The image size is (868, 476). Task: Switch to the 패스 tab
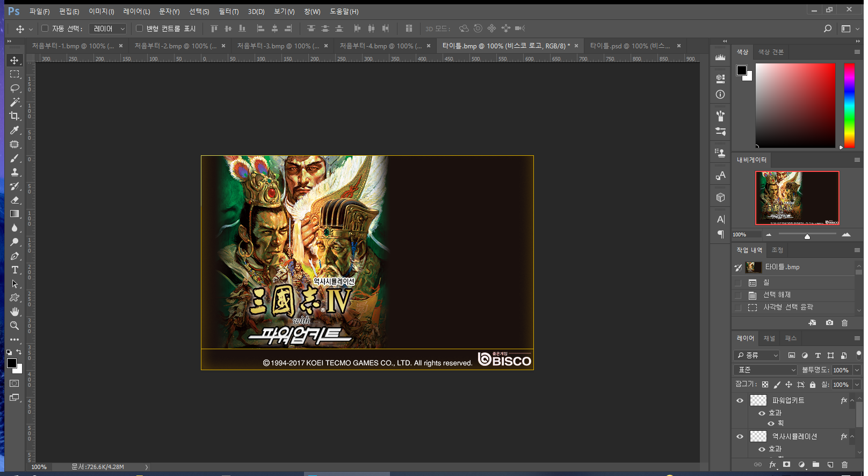coord(791,338)
